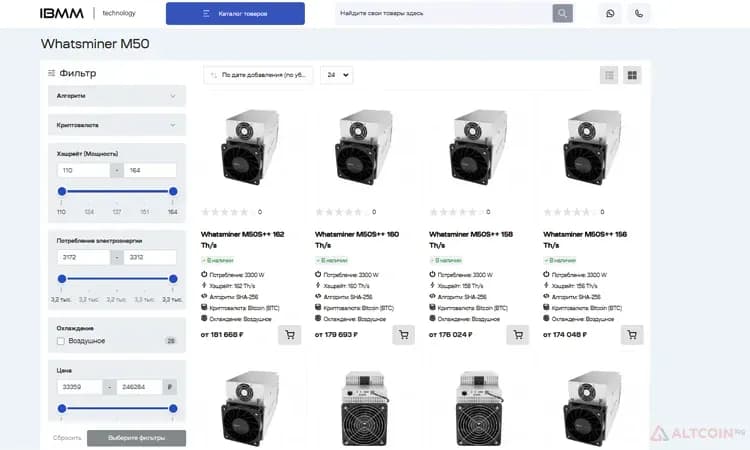Grab the left hashrate slider handle
This screenshot has width=750, height=450.
point(62,191)
